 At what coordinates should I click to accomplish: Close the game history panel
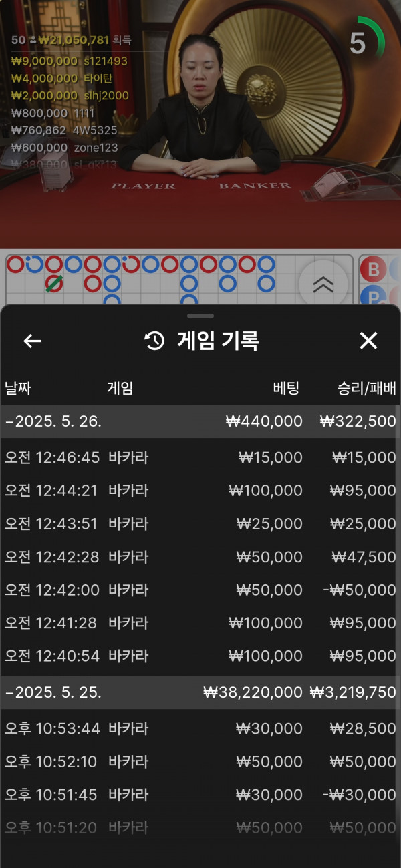point(368,341)
